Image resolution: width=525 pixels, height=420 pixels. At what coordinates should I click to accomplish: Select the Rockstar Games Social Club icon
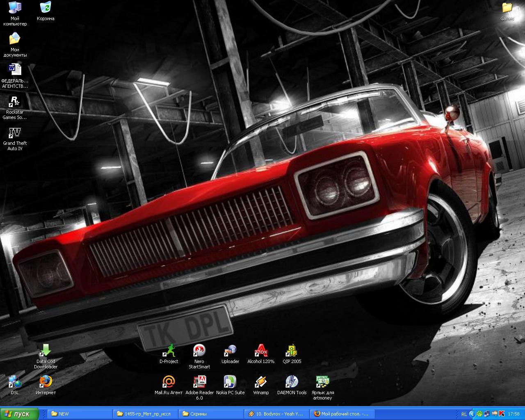(x=15, y=102)
